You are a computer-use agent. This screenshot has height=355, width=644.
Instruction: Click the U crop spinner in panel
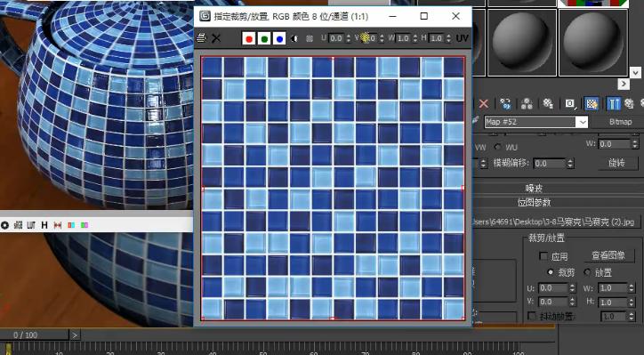coord(572,288)
